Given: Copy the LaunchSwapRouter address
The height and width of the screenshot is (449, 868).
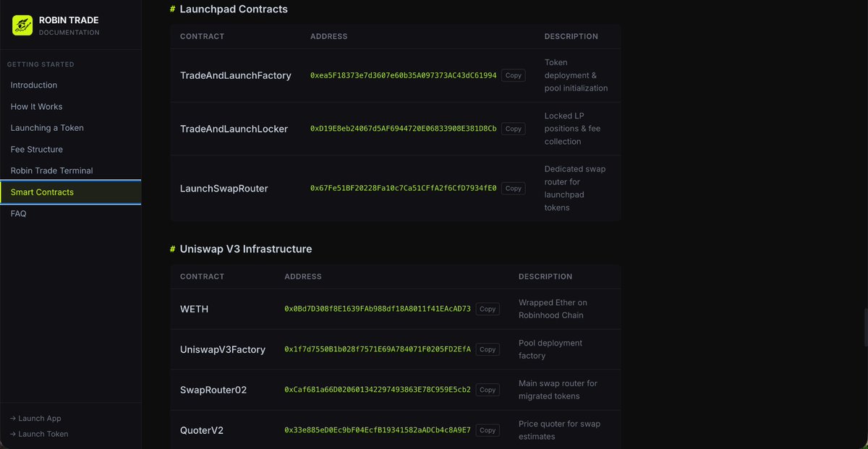Looking at the screenshot, I should [x=514, y=188].
